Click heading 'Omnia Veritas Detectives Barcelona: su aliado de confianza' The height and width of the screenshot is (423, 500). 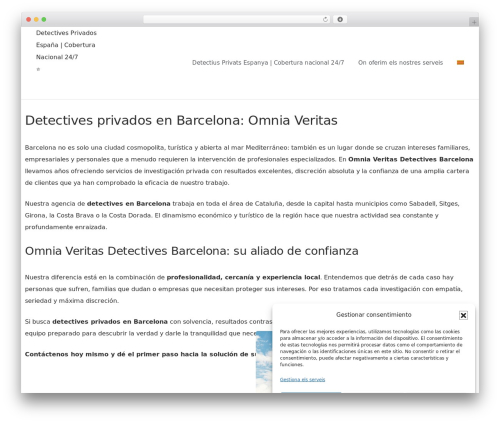[192, 251]
